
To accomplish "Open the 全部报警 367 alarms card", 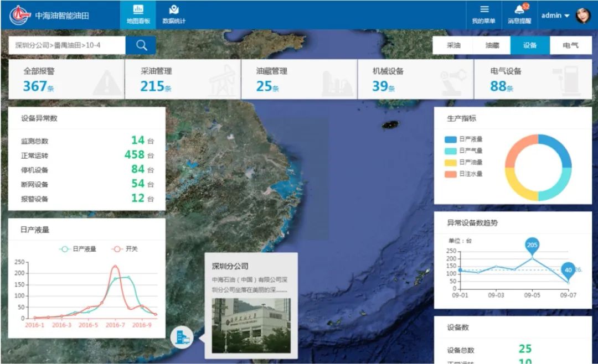I will pyautogui.click(x=66, y=80).
